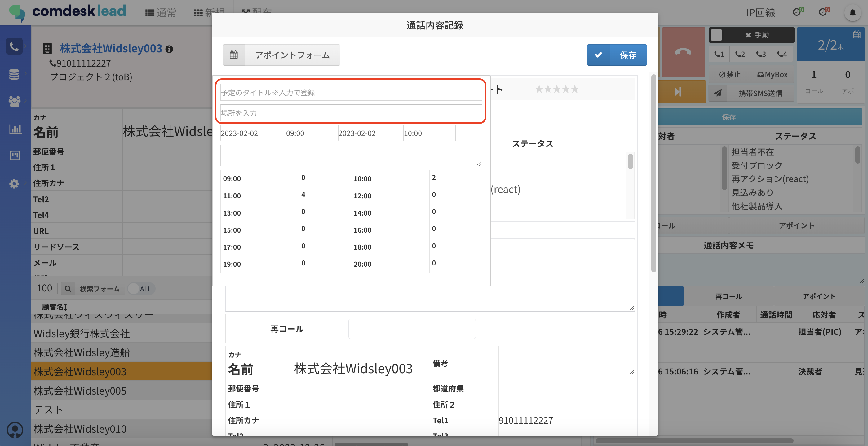Screen dimensions: 868x446
Task: Switch to the 新規 view tab
Action: point(209,13)
